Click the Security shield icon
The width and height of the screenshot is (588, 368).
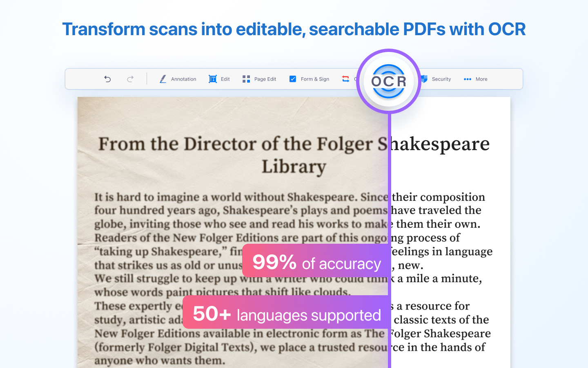[x=424, y=79]
